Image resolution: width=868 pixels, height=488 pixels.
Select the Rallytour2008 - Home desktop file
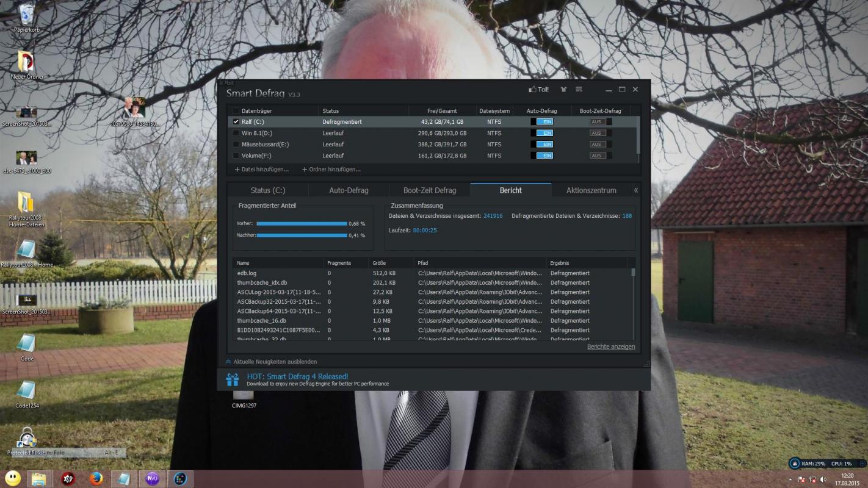(26, 254)
